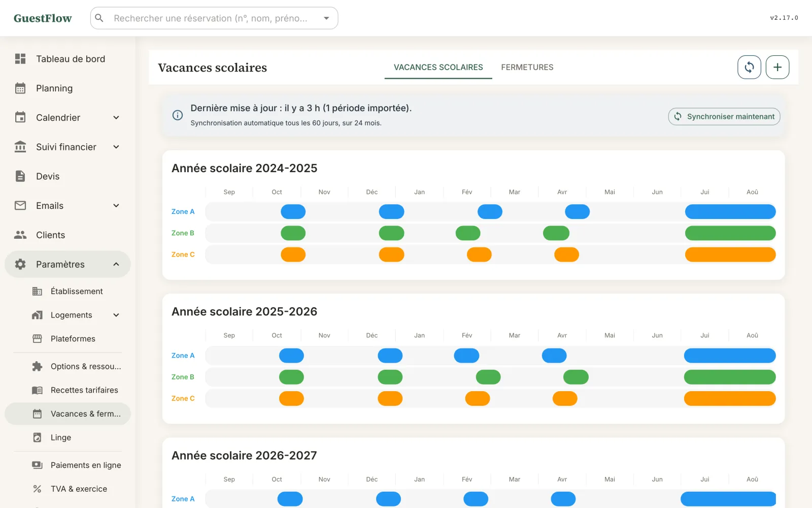Screen dimensions: 812x508
Task: Click the Zone C label in 2024-2025
Action: (x=183, y=255)
